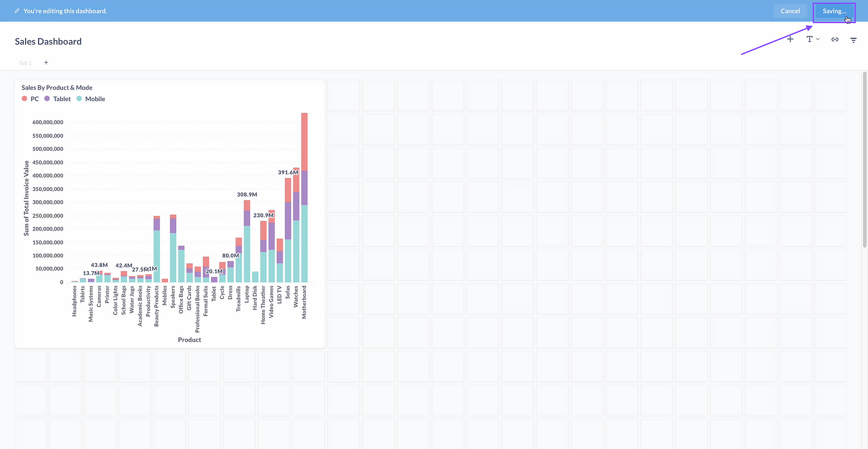This screenshot has height=449, width=868.
Task: Expand the chevron beside the text icon
Action: 818,39
